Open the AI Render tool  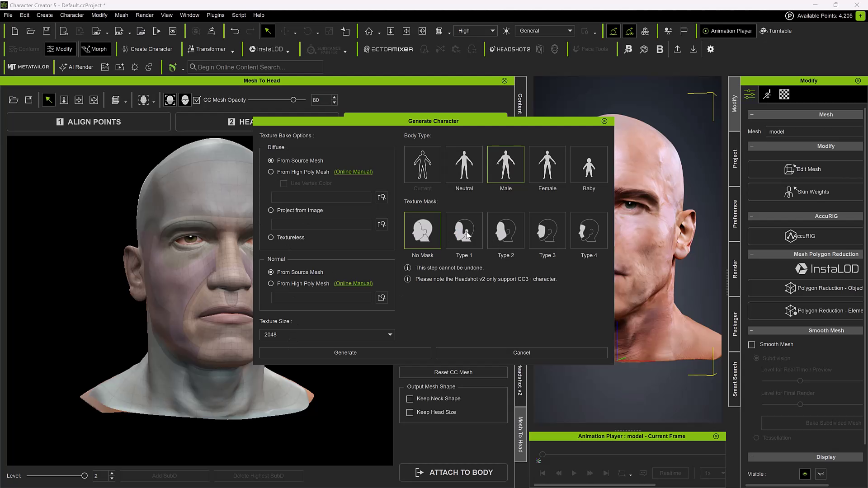coord(76,67)
